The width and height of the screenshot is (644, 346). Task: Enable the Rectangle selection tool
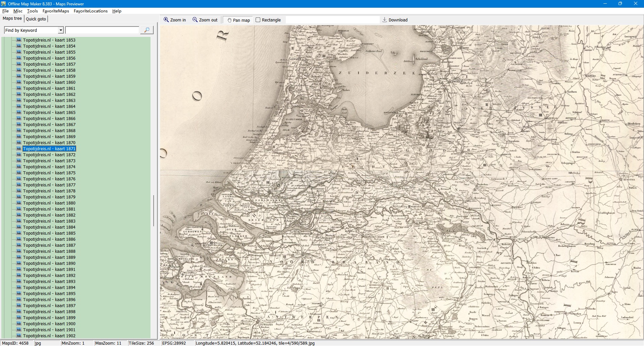[x=258, y=20]
